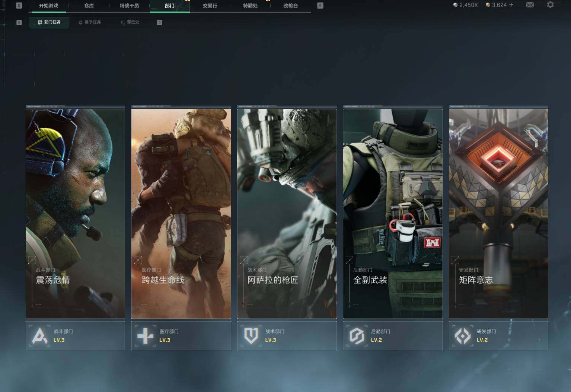The height and width of the screenshot is (392, 571).
Task: Click the gold coin currency icon
Action: tap(488, 5)
